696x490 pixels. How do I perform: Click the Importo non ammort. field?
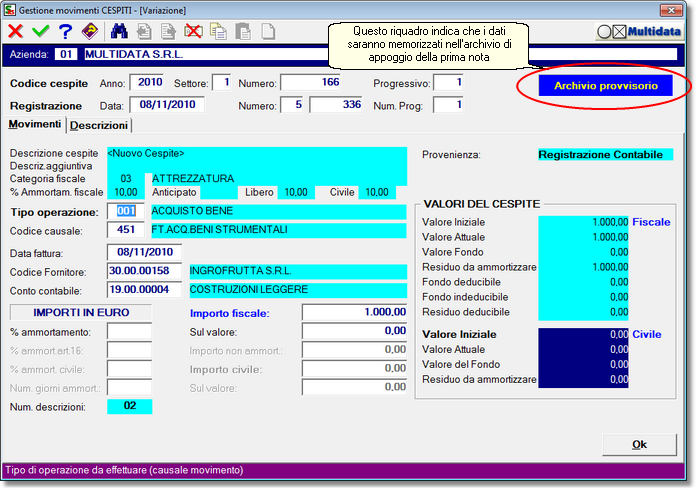pyautogui.click(x=355, y=349)
